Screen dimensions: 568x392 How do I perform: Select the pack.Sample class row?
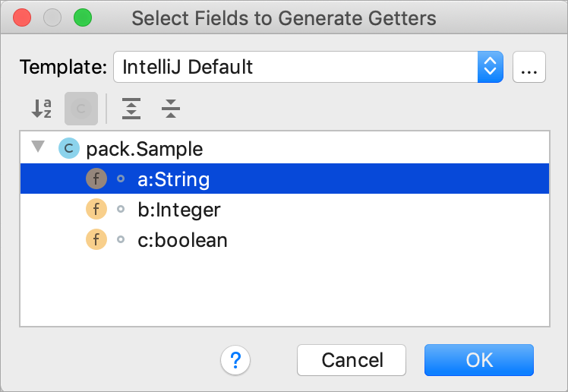tap(285, 148)
